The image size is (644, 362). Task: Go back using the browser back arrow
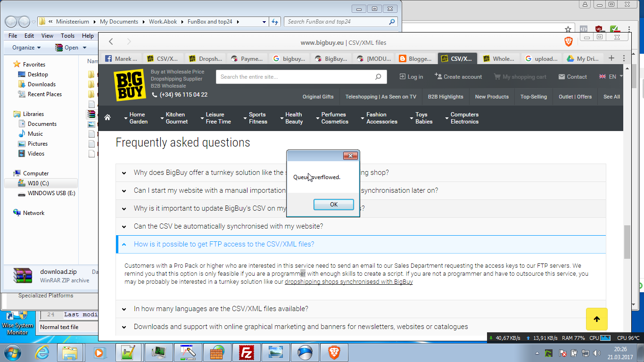click(111, 42)
